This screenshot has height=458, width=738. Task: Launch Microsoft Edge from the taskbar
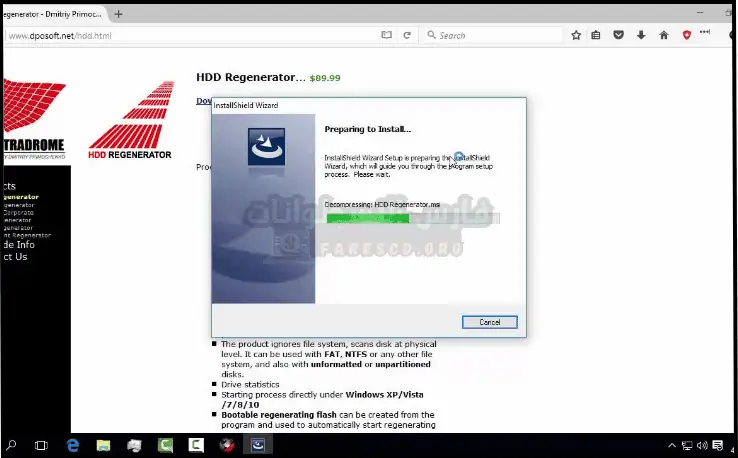pos(73,444)
